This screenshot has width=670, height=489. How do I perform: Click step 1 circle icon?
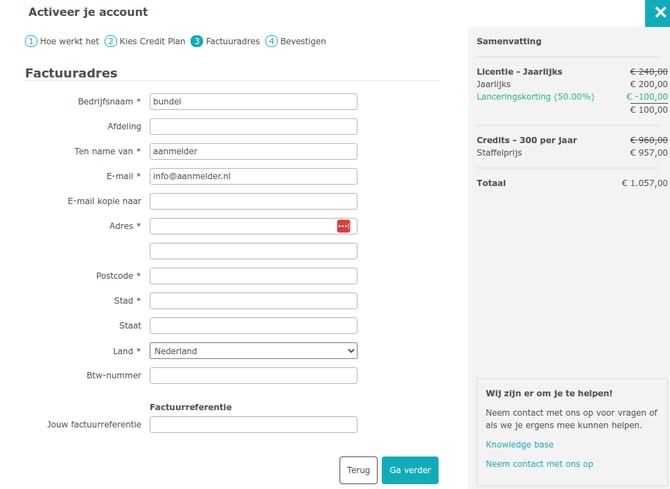click(x=31, y=41)
